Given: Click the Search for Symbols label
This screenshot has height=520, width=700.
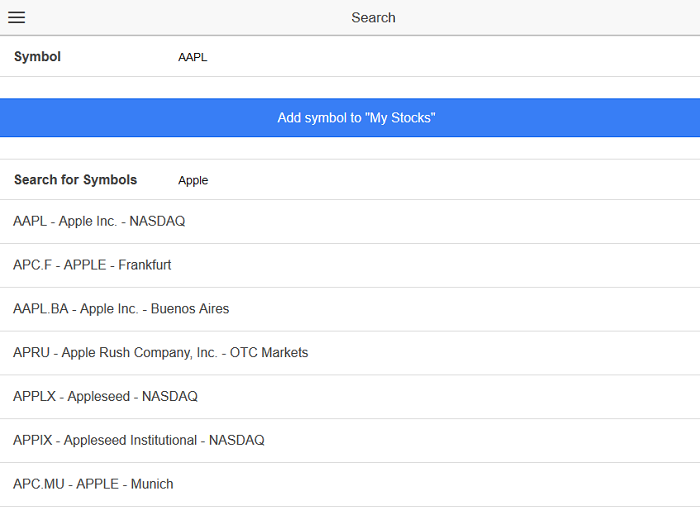Looking at the screenshot, I should coord(75,180).
